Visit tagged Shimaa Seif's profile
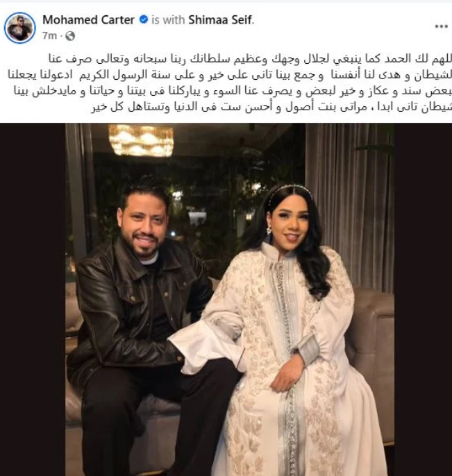This screenshot has width=452, height=476. [220, 20]
